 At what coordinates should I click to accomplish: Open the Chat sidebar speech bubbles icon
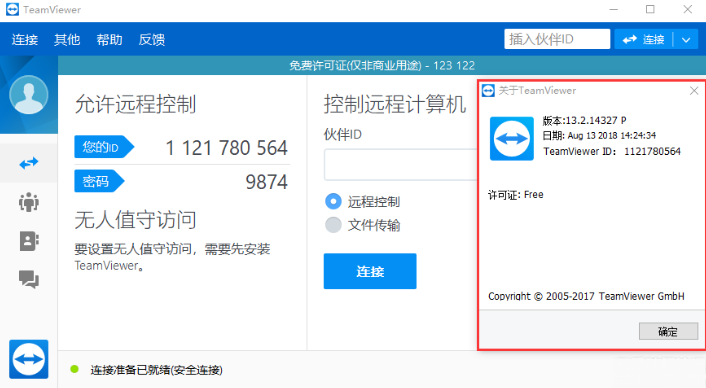tap(29, 280)
